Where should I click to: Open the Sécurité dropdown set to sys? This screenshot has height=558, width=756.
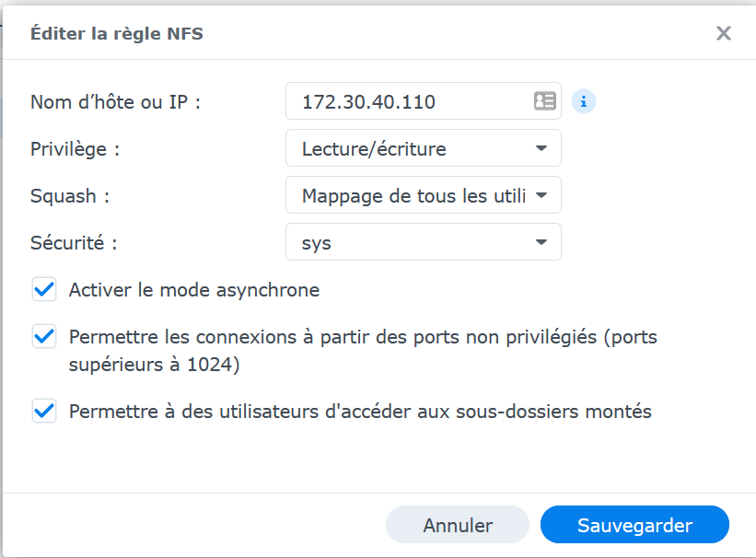click(x=423, y=243)
